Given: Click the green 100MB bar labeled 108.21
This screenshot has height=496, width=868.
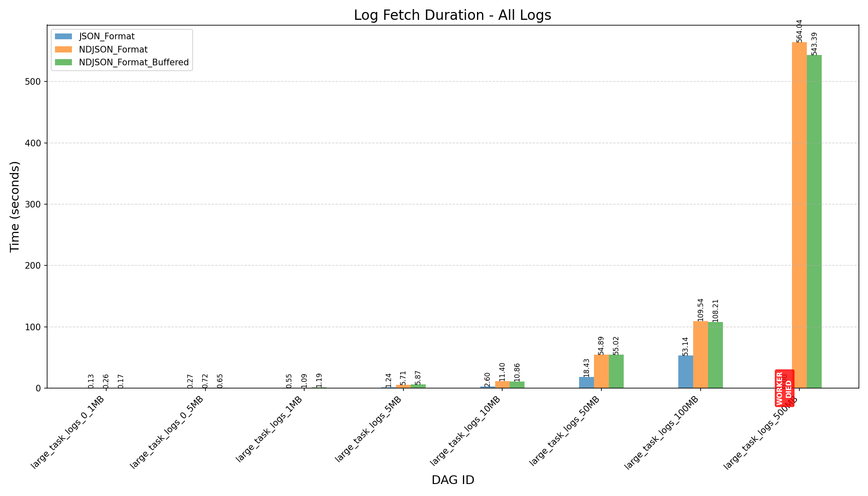Looking at the screenshot, I should click(715, 355).
